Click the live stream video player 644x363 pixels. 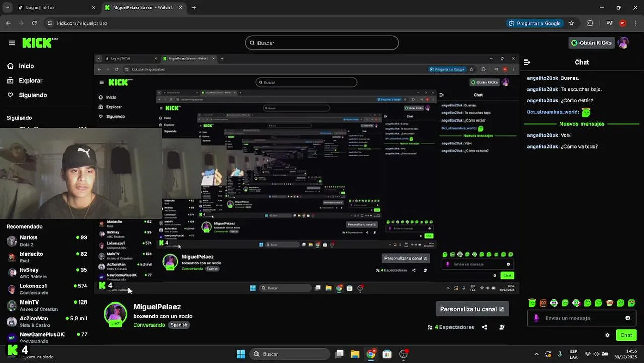(306, 174)
